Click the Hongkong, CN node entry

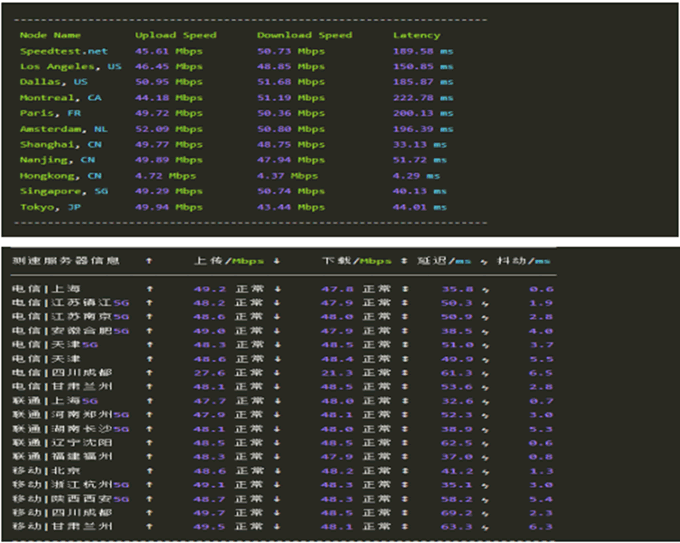(x=62, y=175)
